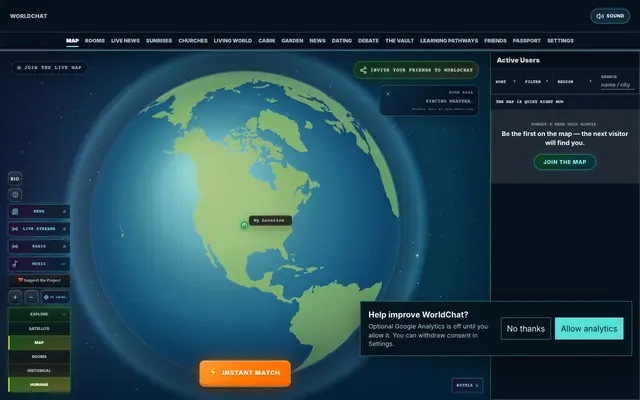Toggle the Humans layer option

pos(39,384)
